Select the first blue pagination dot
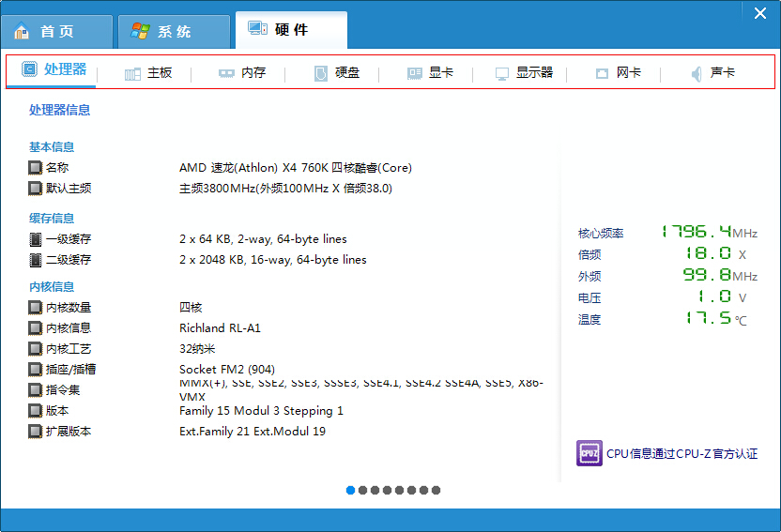 tap(351, 490)
